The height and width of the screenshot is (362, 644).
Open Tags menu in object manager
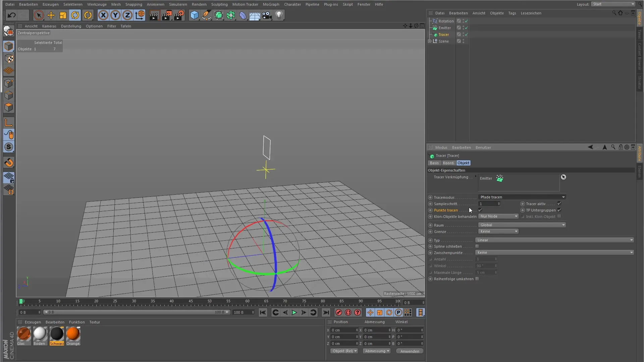(x=512, y=13)
